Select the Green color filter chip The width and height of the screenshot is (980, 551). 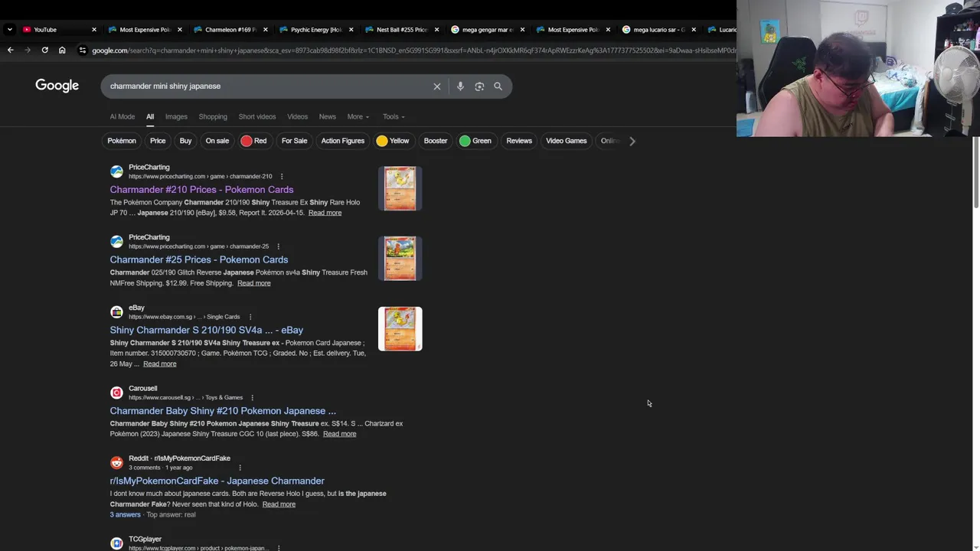[475, 141]
